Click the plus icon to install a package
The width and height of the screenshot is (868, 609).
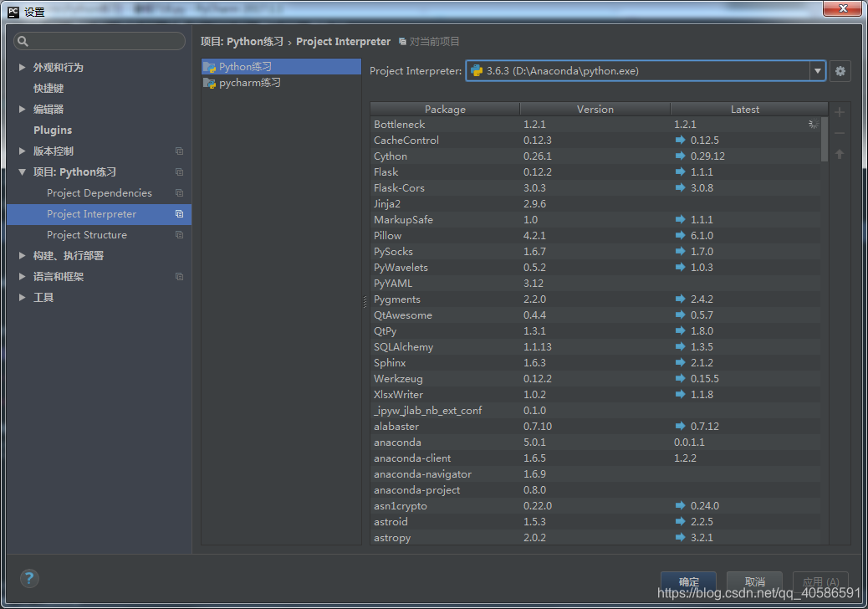pos(840,112)
